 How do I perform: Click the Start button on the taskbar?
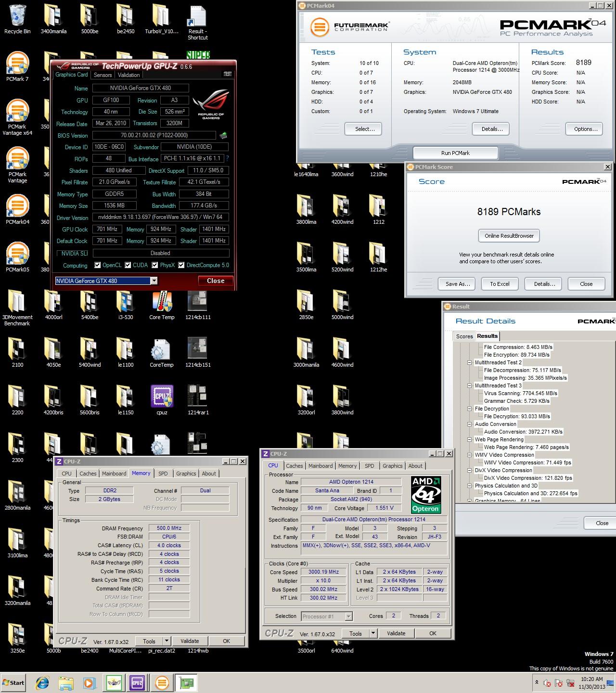tap(13, 682)
